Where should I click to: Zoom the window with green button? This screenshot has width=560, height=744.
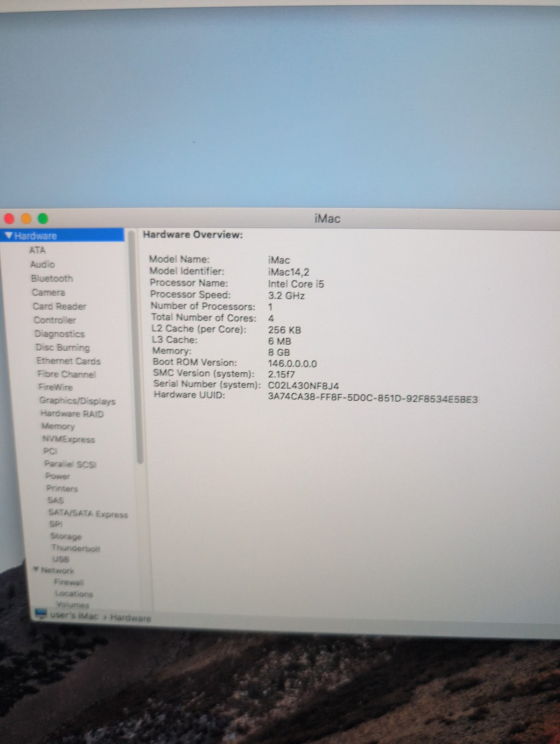43,218
